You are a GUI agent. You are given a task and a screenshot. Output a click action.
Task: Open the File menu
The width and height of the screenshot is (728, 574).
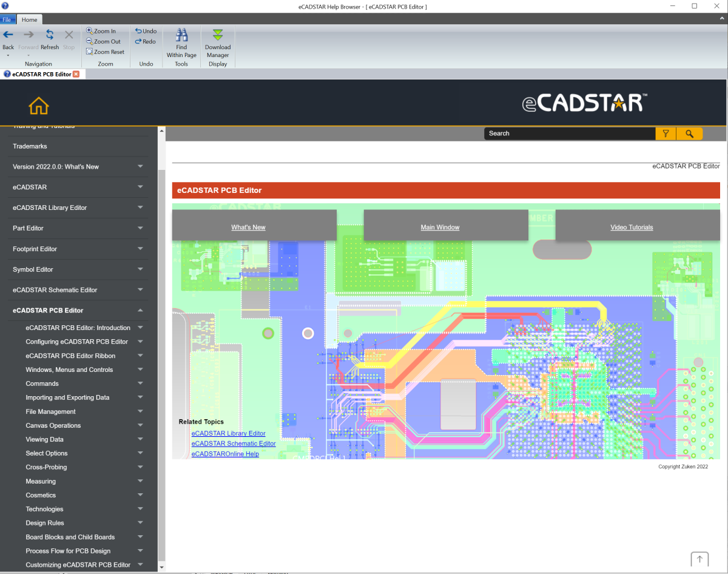click(x=6, y=19)
